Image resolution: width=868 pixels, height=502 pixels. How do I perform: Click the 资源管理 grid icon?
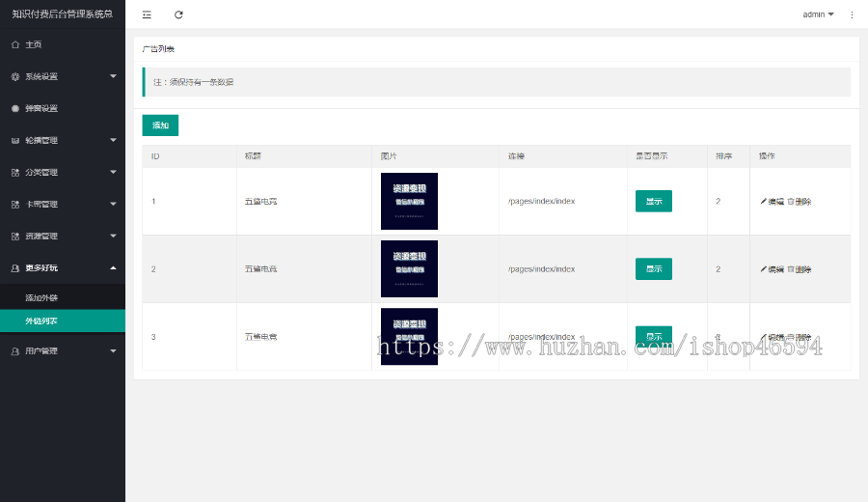point(15,237)
